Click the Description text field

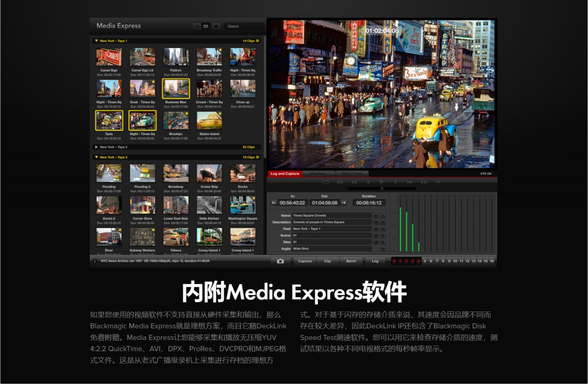pyautogui.click(x=332, y=222)
